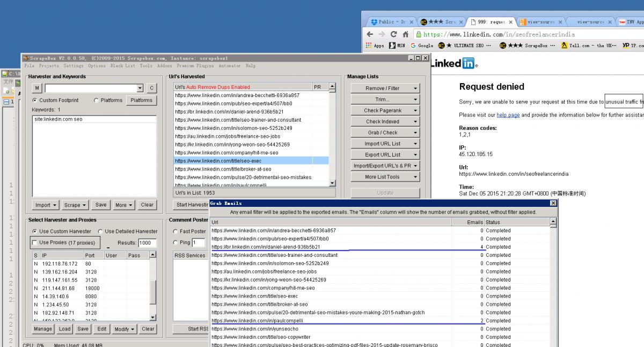Viewport: 644px width, 347px height.
Task: Open the Projects menu
Action: [x=49, y=65]
